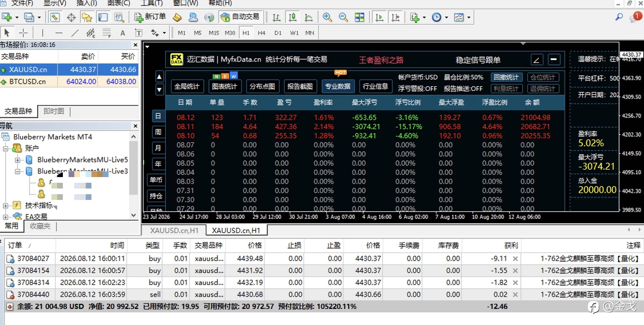644x325 pixels.
Task: Toggle 报告推送:OFF setting
Action: click(463, 89)
